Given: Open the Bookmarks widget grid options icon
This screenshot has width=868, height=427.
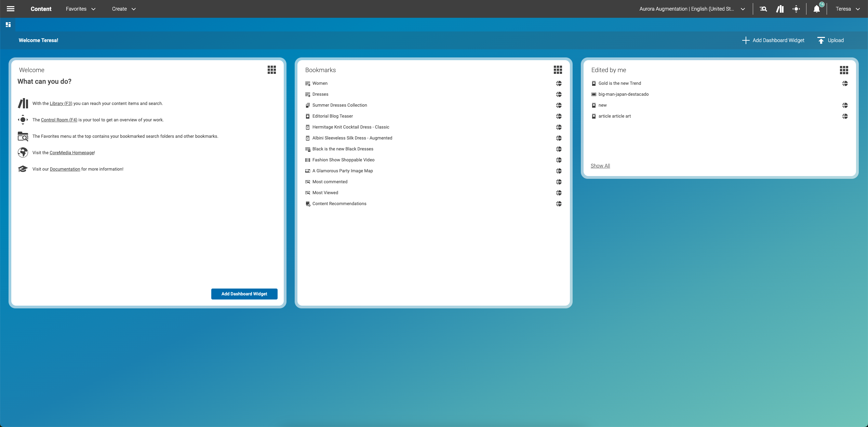Looking at the screenshot, I should pos(558,70).
